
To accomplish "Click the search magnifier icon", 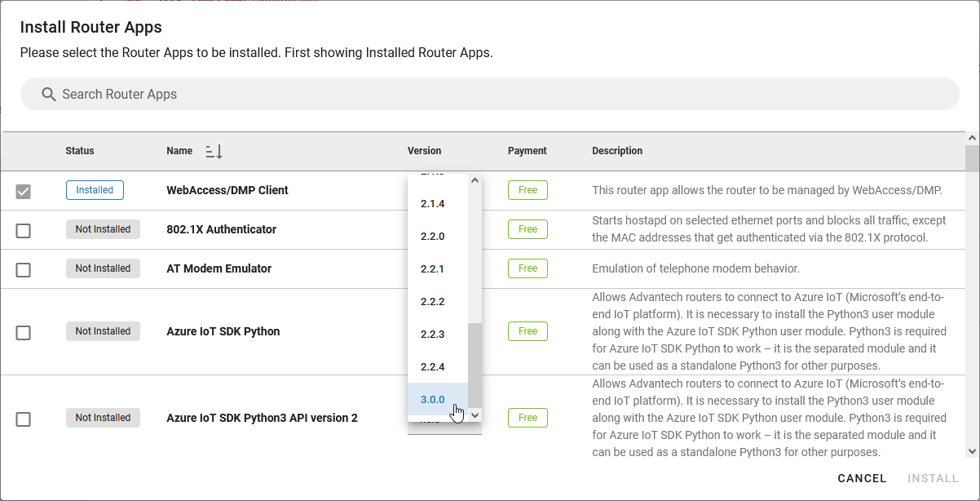I will point(48,94).
